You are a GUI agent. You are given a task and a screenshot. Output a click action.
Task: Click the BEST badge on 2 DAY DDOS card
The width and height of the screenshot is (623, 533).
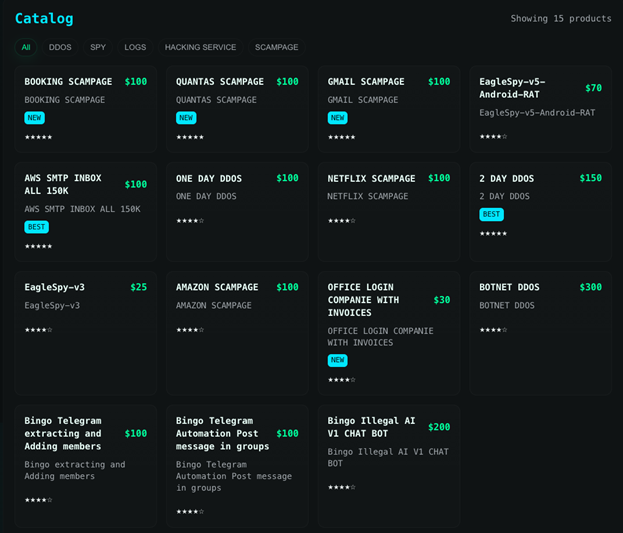[x=491, y=214]
